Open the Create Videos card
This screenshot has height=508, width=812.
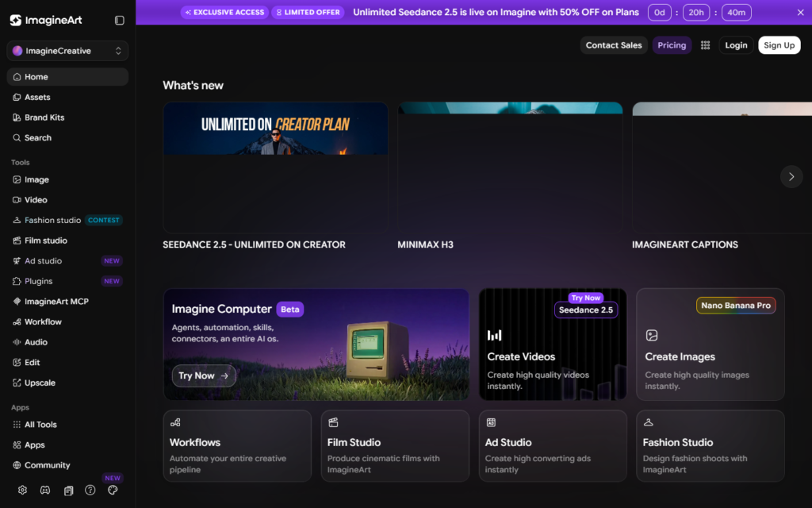tap(553, 344)
